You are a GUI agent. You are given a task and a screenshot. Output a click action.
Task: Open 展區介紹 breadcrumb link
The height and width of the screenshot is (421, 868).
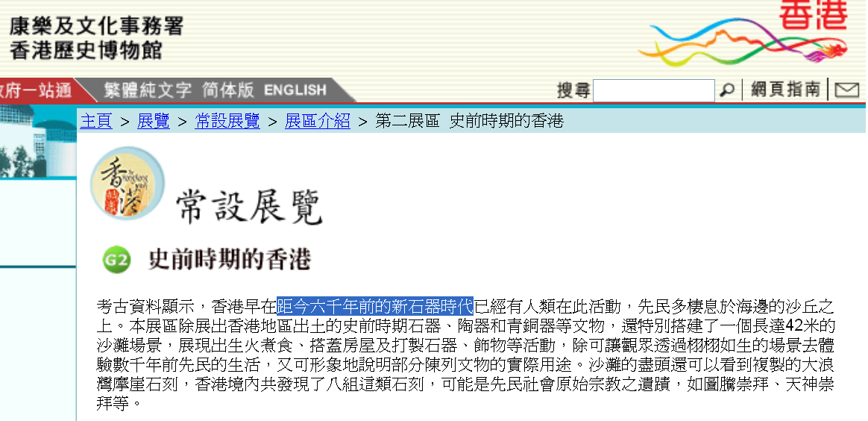click(317, 121)
